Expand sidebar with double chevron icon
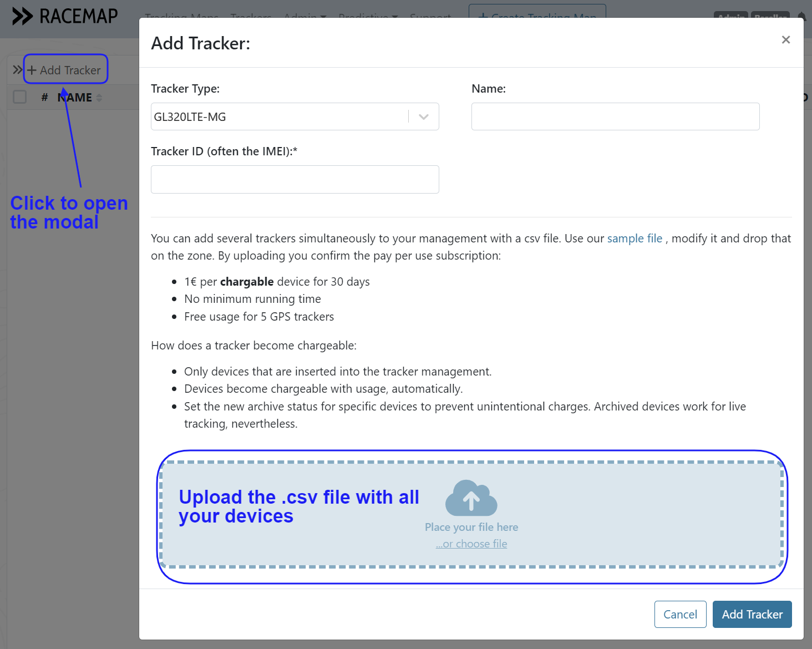The width and height of the screenshot is (812, 649). (x=17, y=69)
